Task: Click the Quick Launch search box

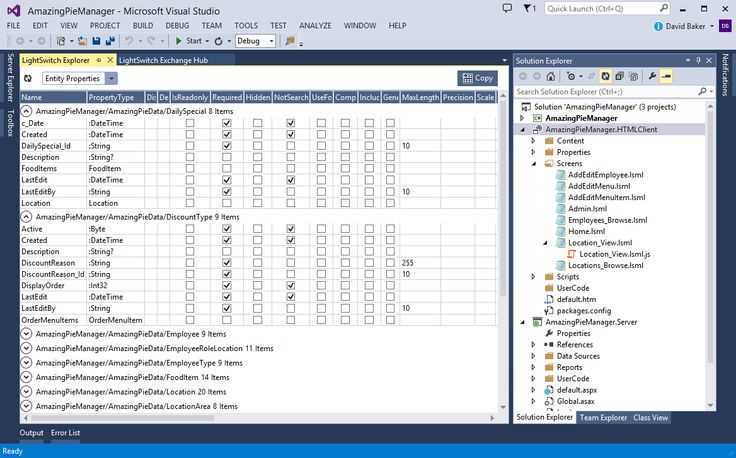Action: click(607, 8)
